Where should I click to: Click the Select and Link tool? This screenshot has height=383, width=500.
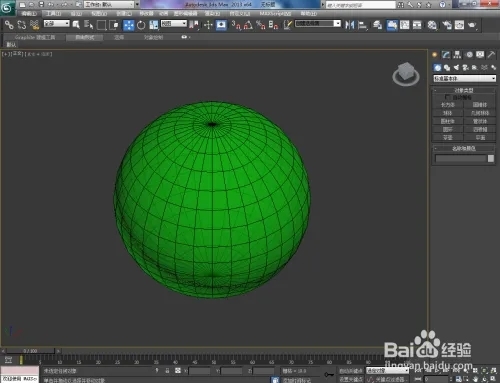[9, 25]
